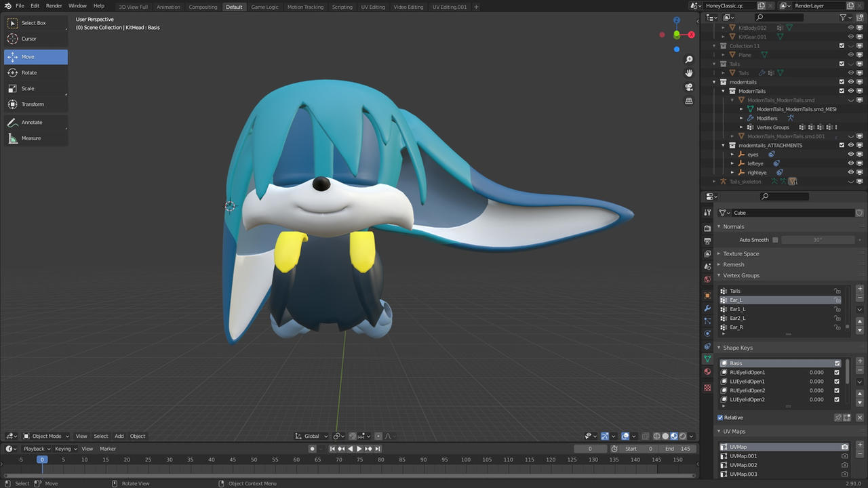This screenshot has height=488, width=868.
Task: Open the Modifiers wrench tab icon
Action: (707, 308)
